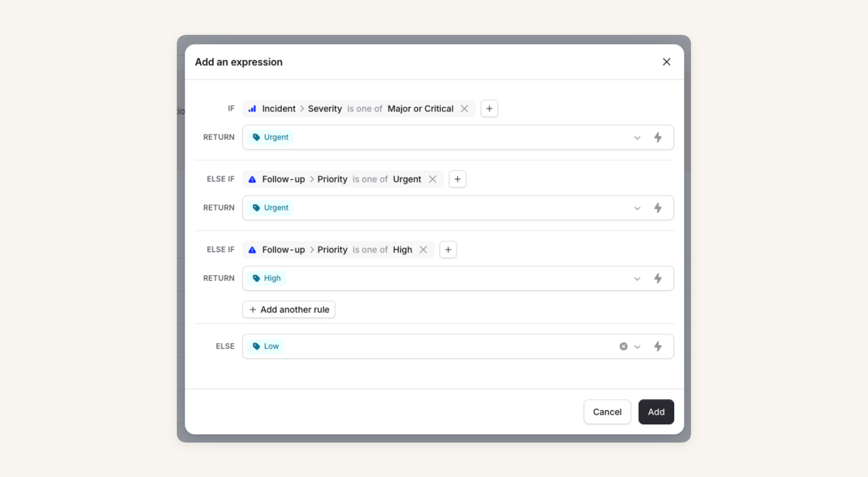Image resolution: width=868 pixels, height=477 pixels.
Task: Click lightning icon on Else Low row
Action: pyautogui.click(x=658, y=346)
